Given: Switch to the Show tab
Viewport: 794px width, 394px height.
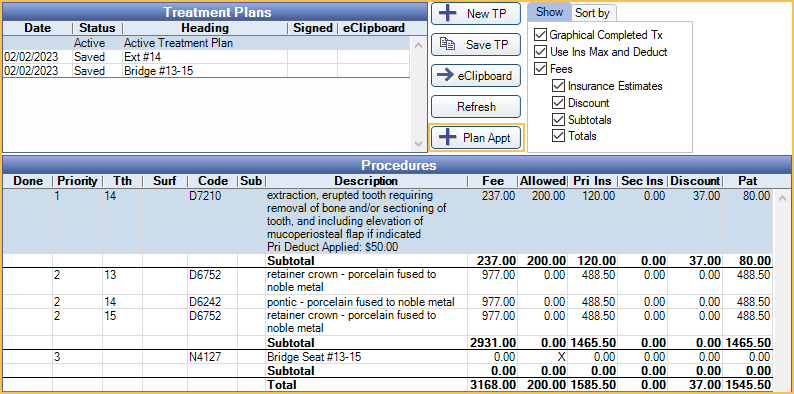Looking at the screenshot, I should pyautogui.click(x=549, y=12).
